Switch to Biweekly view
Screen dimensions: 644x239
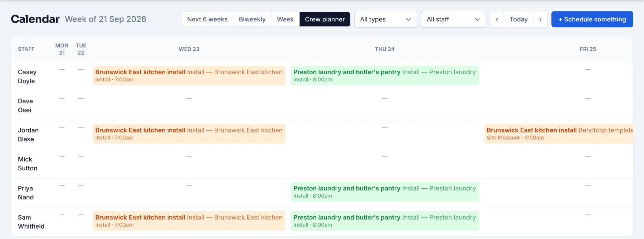[252, 19]
